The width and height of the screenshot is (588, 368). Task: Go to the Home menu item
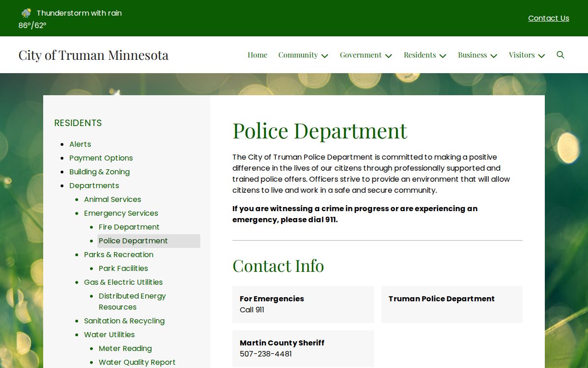[257, 55]
